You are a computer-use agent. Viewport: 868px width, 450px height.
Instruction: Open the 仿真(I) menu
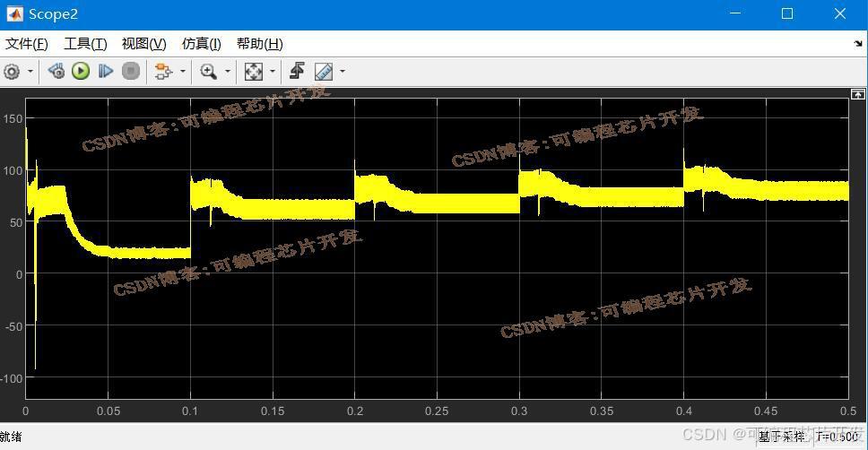click(x=202, y=44)
